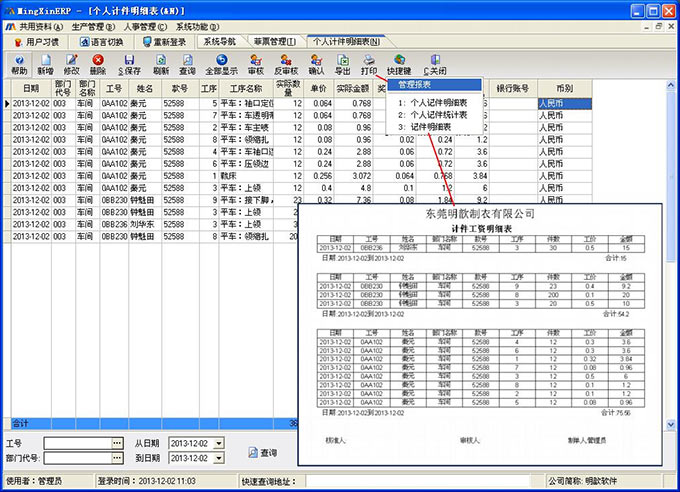Screen dimensions: 680x492
Task: Click the 工号 column header
Action: (114, 89)
